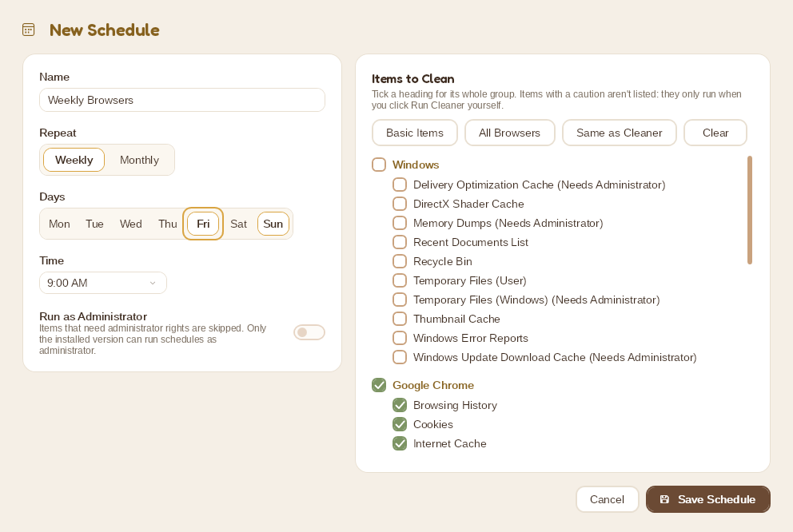Click the Same as Cleaner preset button
Viewport: 793px width, 532px height.
tap(619, 133)
